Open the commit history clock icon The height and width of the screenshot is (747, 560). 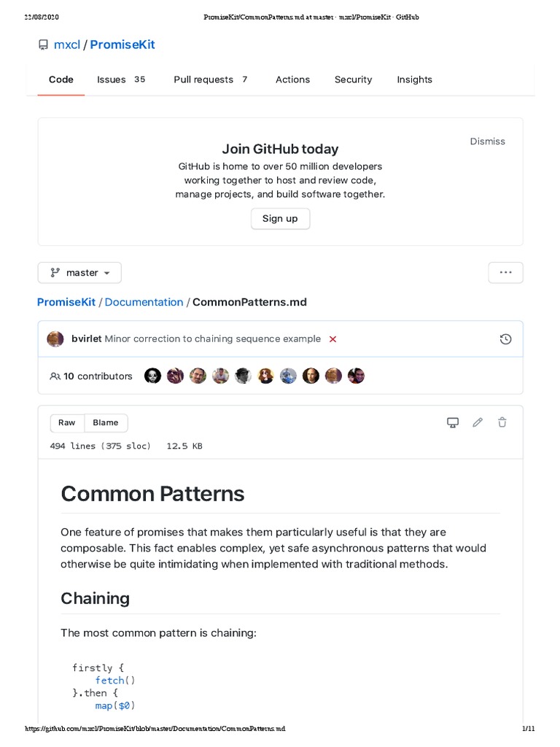point(505,339)
